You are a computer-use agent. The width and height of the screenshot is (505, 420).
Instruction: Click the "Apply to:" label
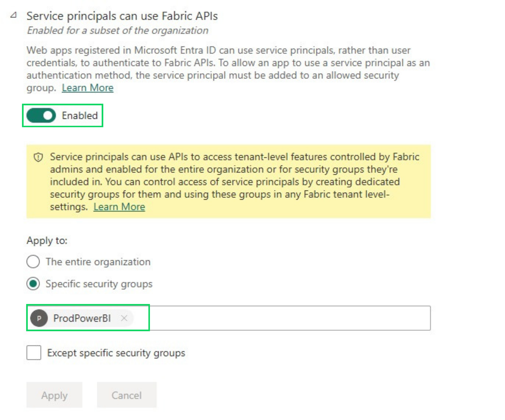tap(47, 240)
